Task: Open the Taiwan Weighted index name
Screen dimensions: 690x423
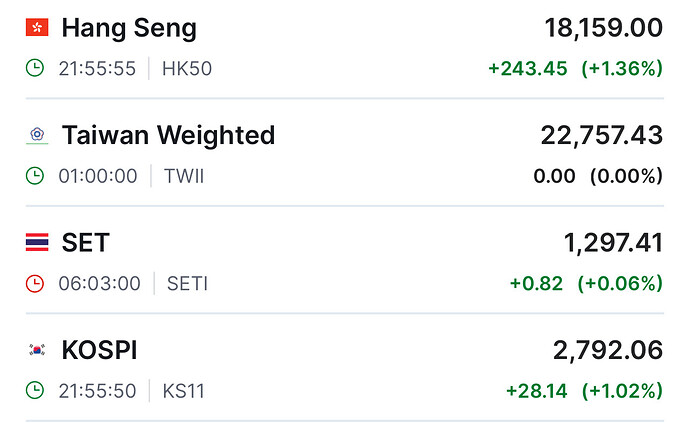Action: coord(168,135)
